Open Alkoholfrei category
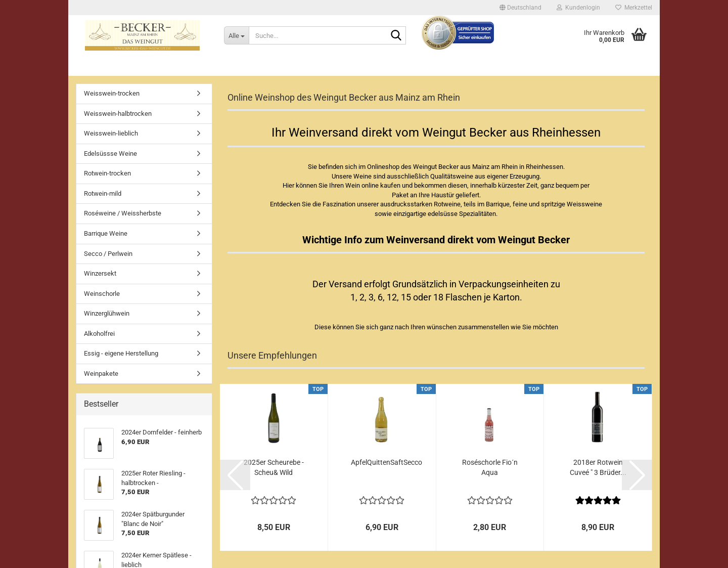 point(144,334)
